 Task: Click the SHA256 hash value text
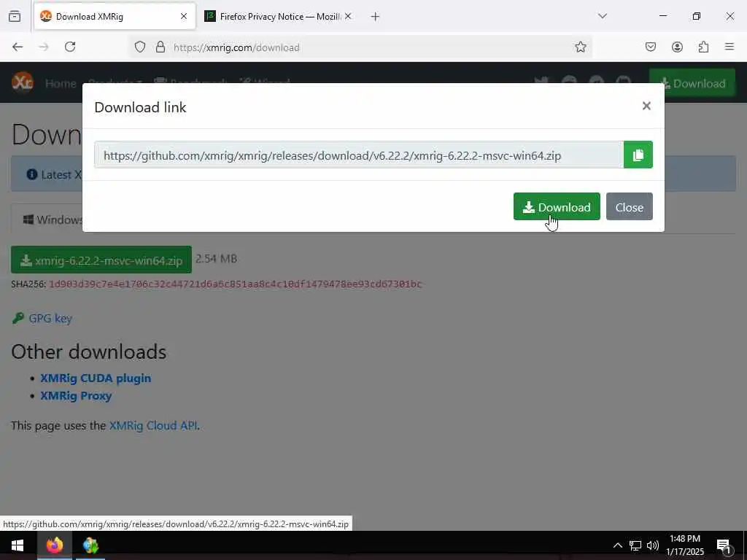[236, 284]
